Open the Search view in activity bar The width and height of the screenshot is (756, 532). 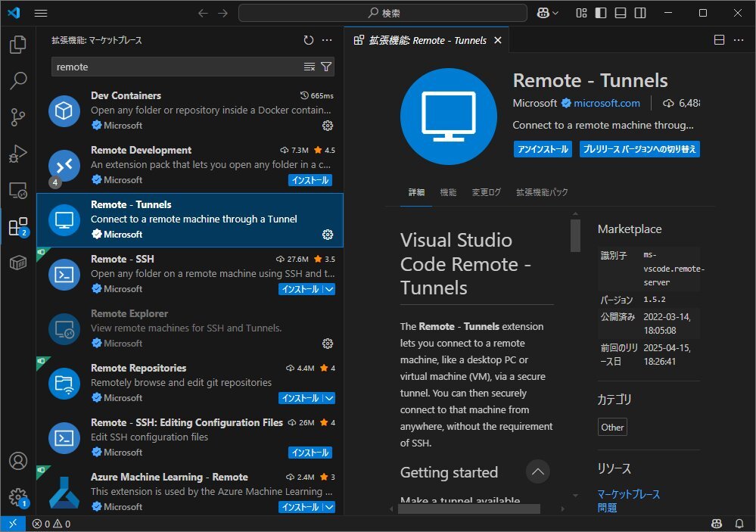pyautogui.click(x=18, y=80)
